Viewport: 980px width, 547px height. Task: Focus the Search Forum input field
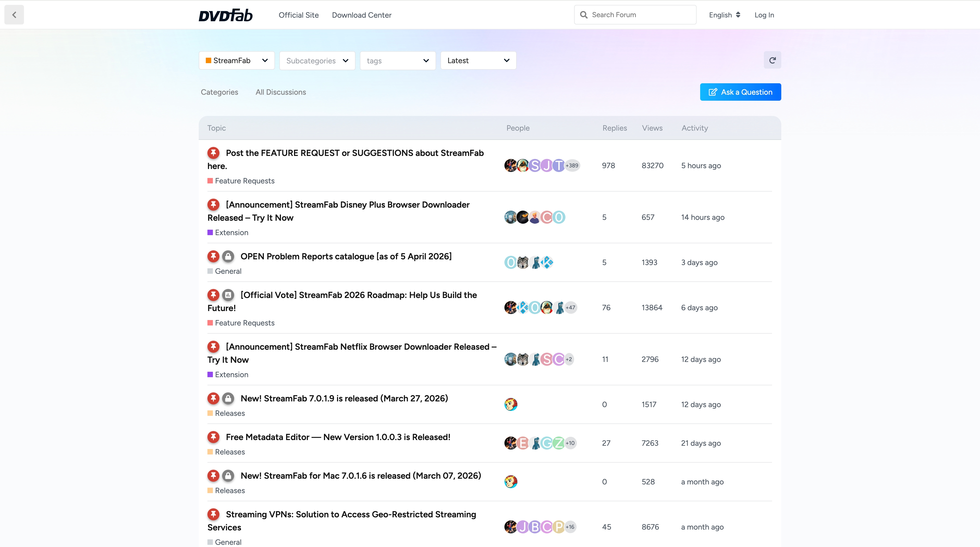635,15
